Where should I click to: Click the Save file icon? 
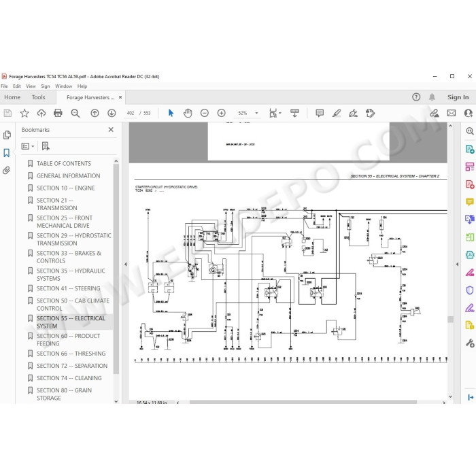[7, 114]
